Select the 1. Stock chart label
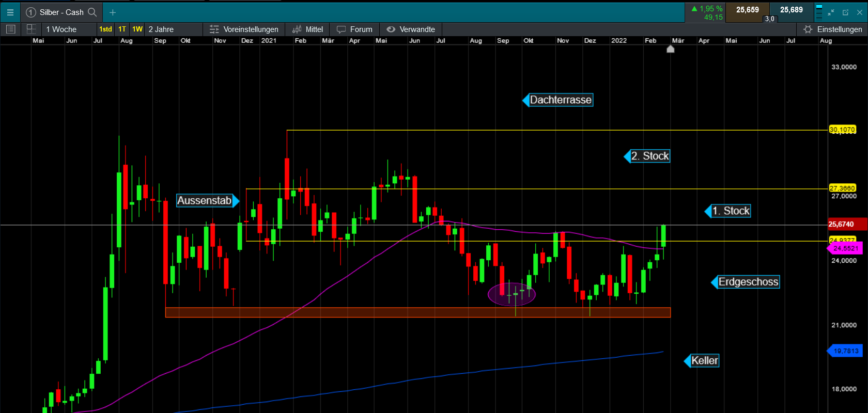The image size is (868, 413). [728, 211]
